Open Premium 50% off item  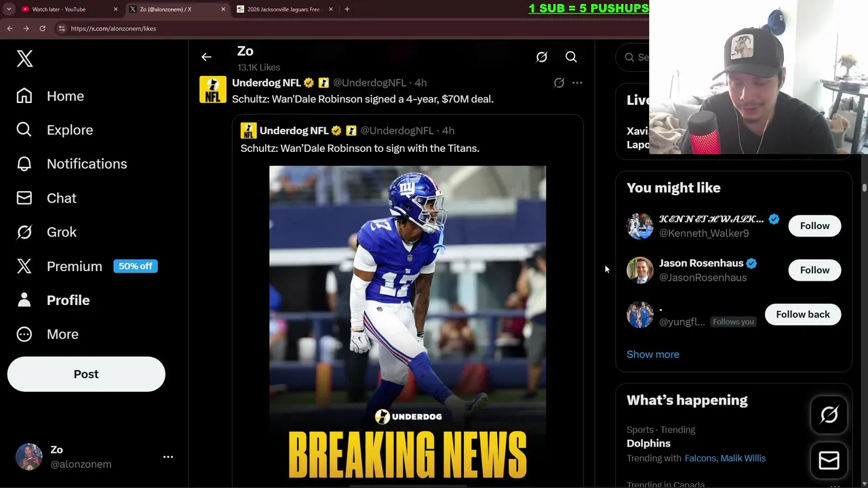point(87,266)
